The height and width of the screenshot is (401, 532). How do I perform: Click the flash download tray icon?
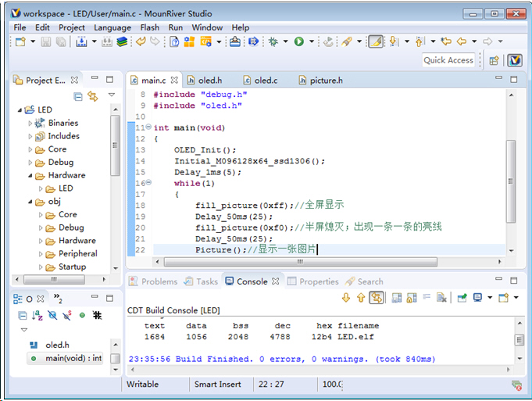pyautogui.click(x=235, y=41)
